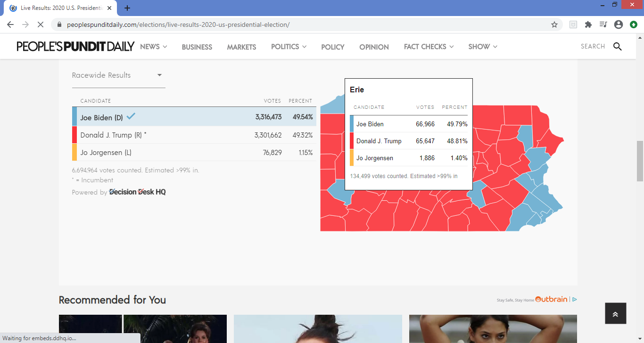Click Jorgensen's yellow color swatch
Screen dimensions: 644x343
tap(74, 153)
